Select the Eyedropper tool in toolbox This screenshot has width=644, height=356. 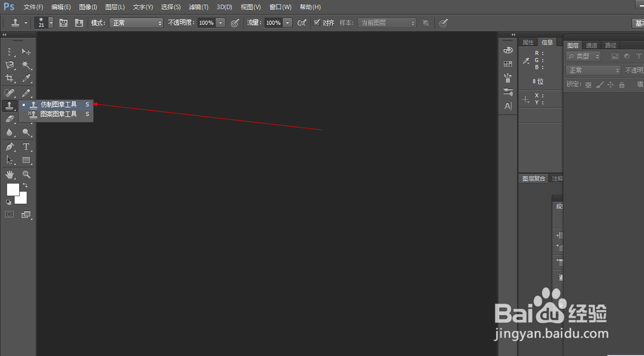click(x=26, y=78)
